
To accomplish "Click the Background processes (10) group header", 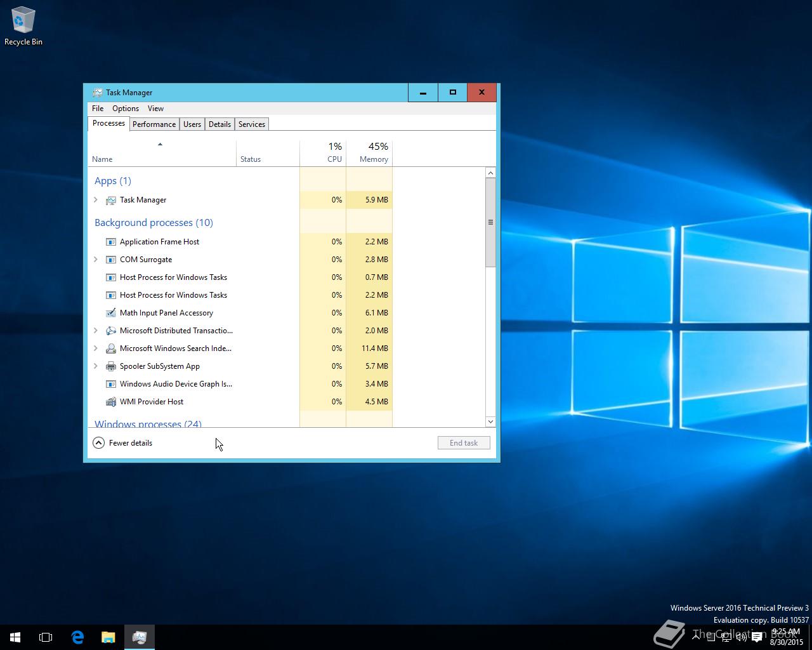I will (x=154, y=223).
